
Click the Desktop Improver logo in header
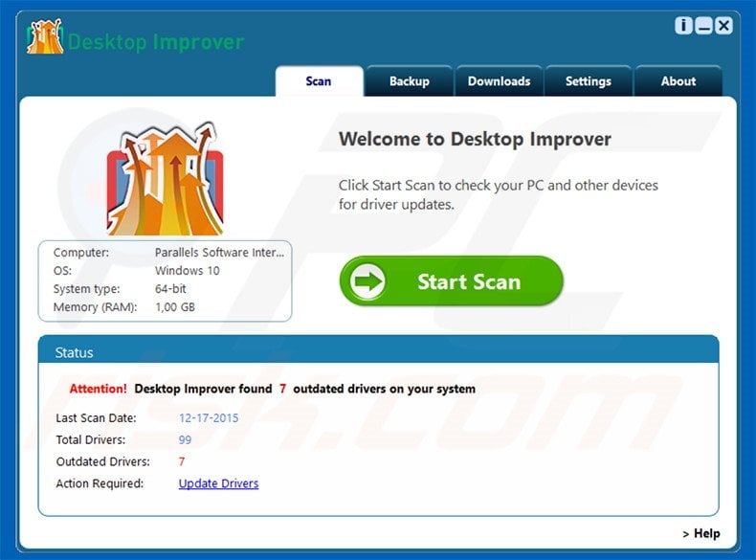45,36
